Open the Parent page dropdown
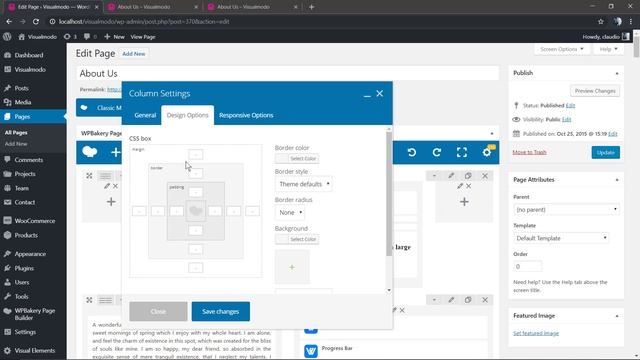 pyautogui.click(x=566, y=209)
